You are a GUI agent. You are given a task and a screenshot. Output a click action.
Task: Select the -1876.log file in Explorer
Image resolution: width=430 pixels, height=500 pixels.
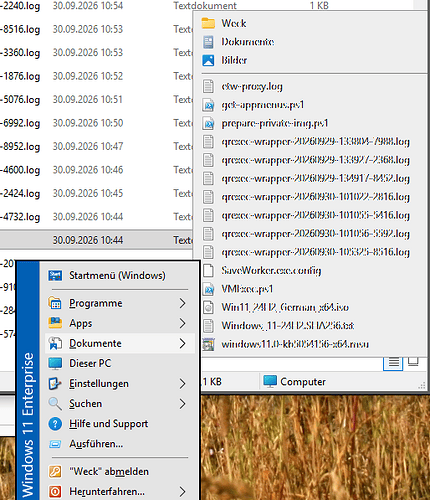(20, 76)
